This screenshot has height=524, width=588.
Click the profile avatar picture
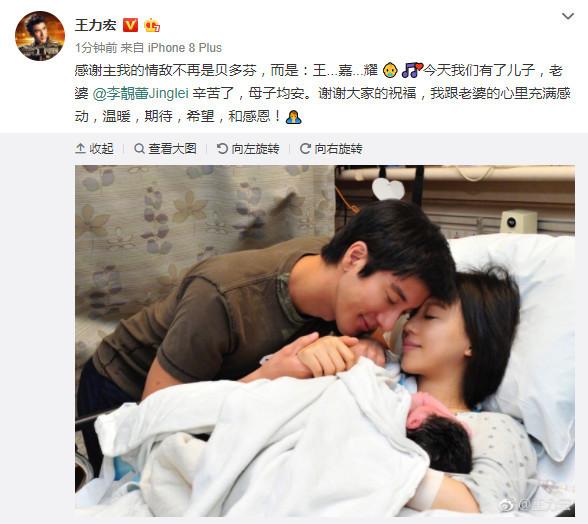click(x=40, y=36)
